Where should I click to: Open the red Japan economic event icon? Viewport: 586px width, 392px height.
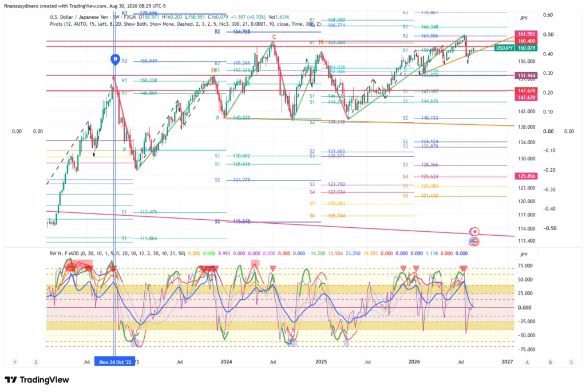point(474,232)
